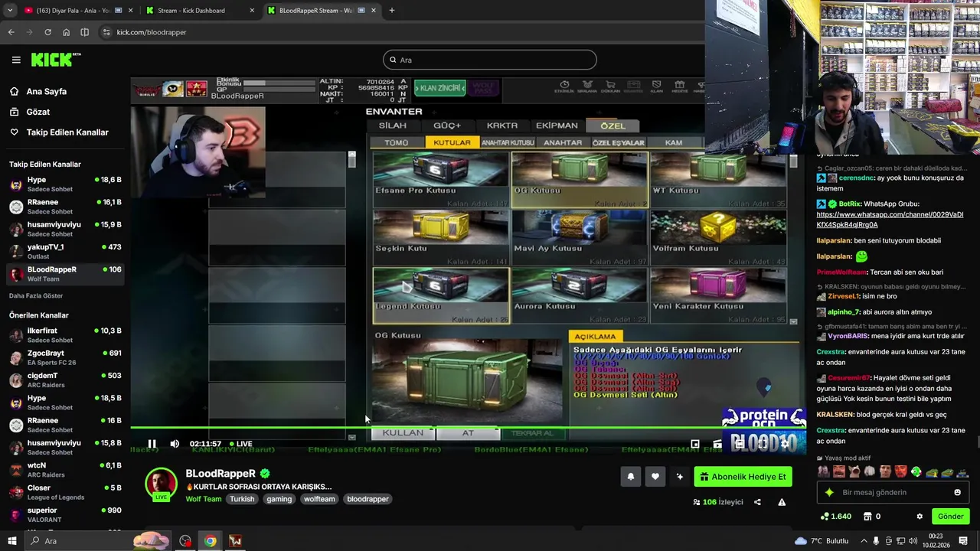The width and height of the screenshot is (980, 551).
Task: Click the Turkish language tag
Action: [242, 499]
